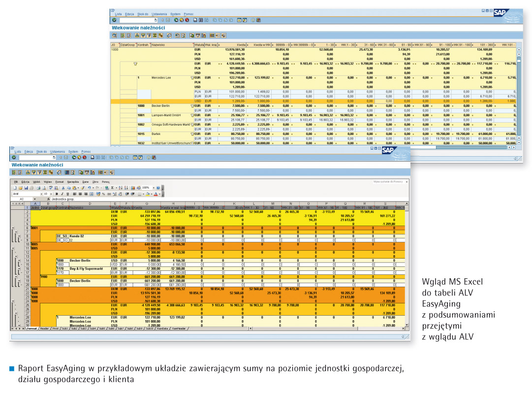Click the Set filter funnel in the back ALV toolbar
Screen dimensions: 532x395
(149, 35)
